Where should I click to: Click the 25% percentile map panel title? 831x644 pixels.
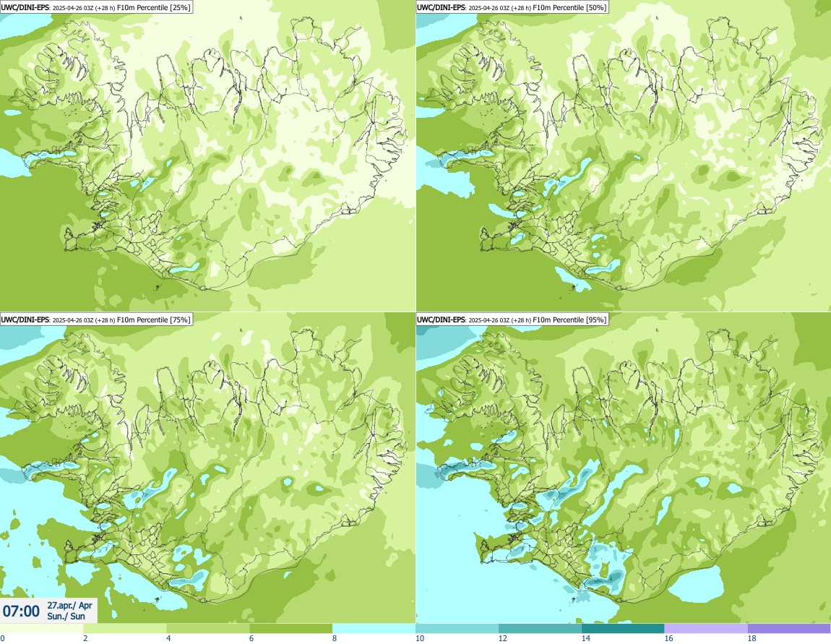tap(96, 7)
